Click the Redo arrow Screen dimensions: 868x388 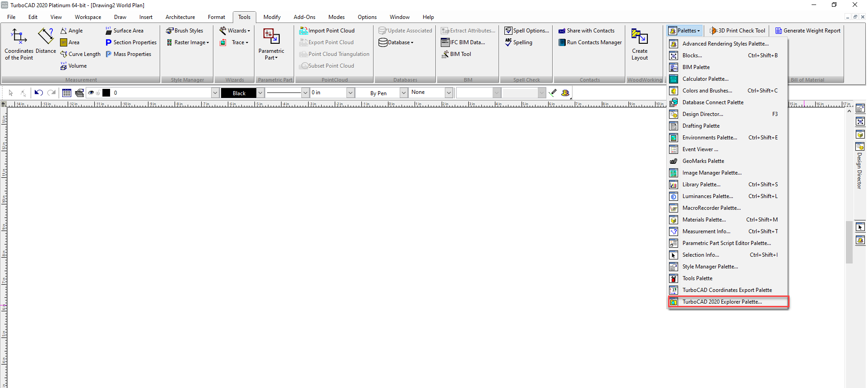pyautogui.click(x=51, y=93)
